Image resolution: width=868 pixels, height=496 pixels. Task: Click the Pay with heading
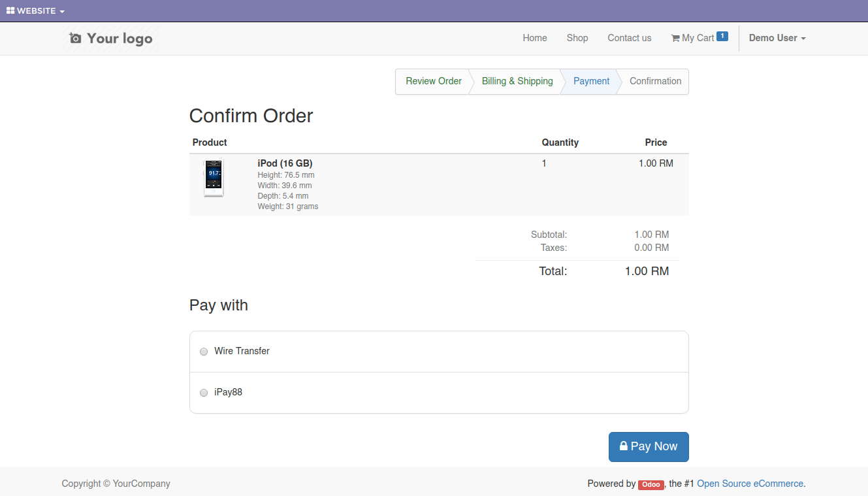coord(219,305)
